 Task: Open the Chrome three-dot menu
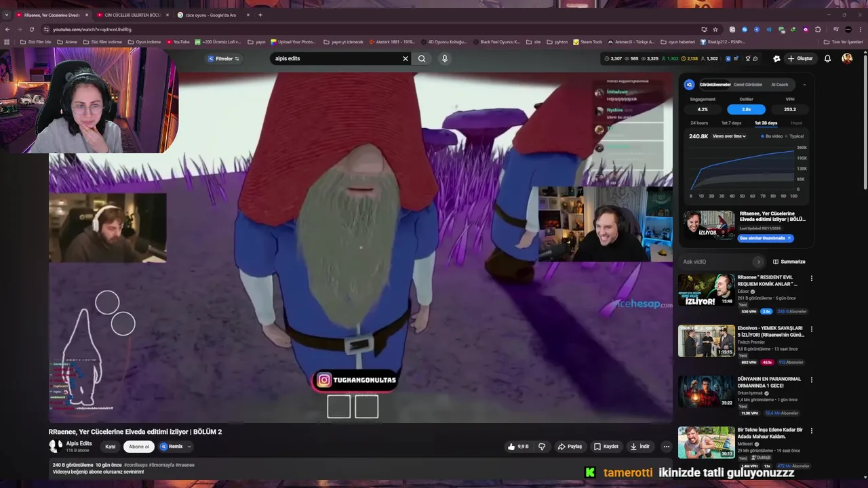click(860, 29)
